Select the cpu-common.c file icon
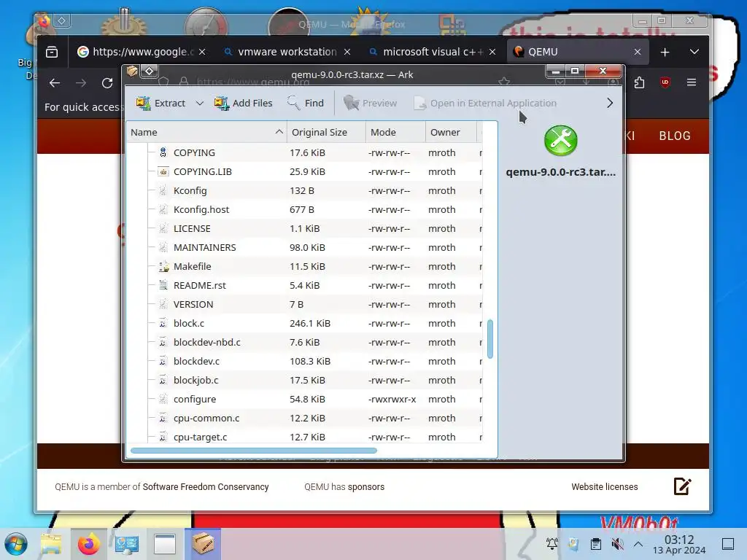 pos(163,418)
